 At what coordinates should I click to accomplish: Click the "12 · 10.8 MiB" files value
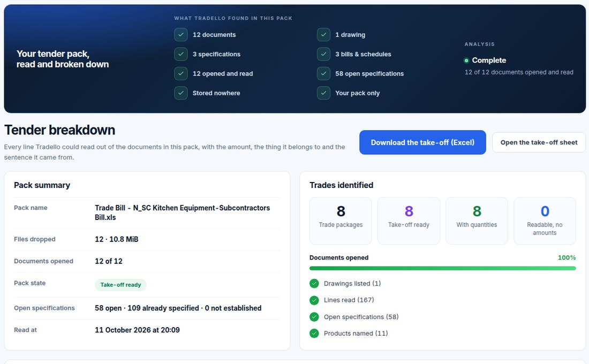[116, 239]
